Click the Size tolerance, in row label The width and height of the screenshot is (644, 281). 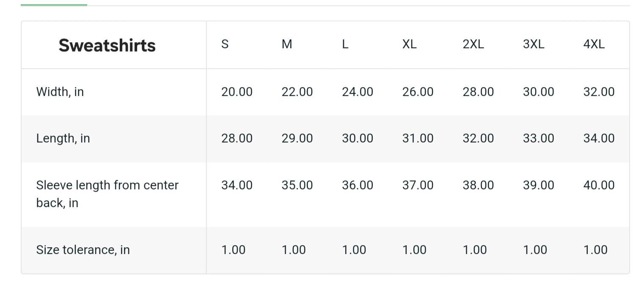pyautogui.click(x=83, y=250)
